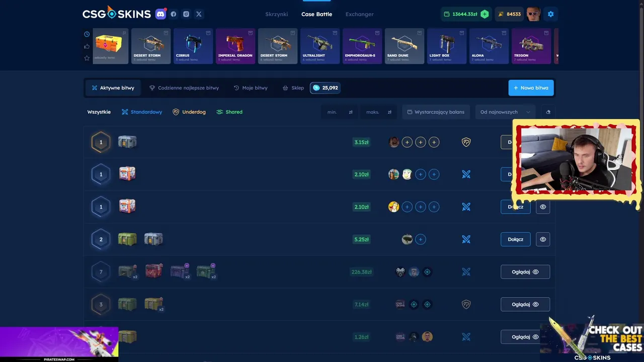Open the LIGHT BOX drop card
644x362 pixels.
pos(447,46)
